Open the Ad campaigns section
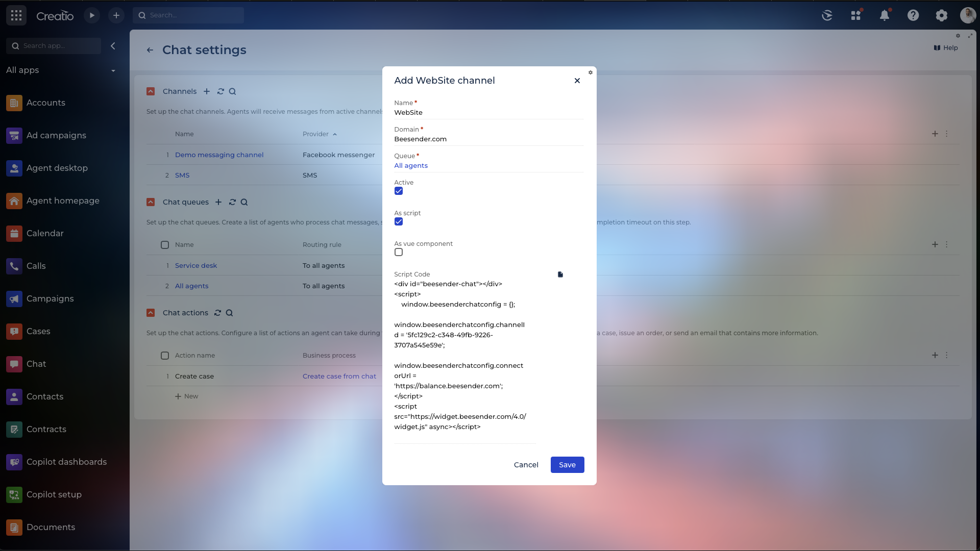Viewport: 980px width, 551px height. click(56, 136)
